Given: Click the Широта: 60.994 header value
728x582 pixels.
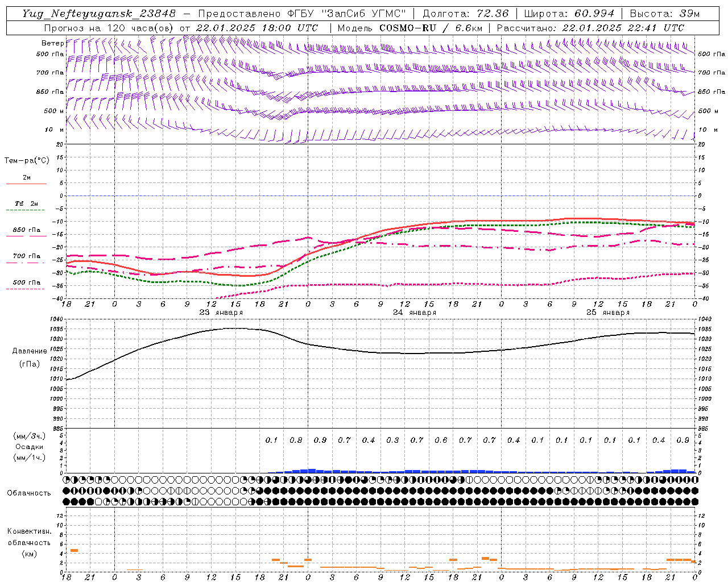Looking at the screenshot, I should point(569,14).
